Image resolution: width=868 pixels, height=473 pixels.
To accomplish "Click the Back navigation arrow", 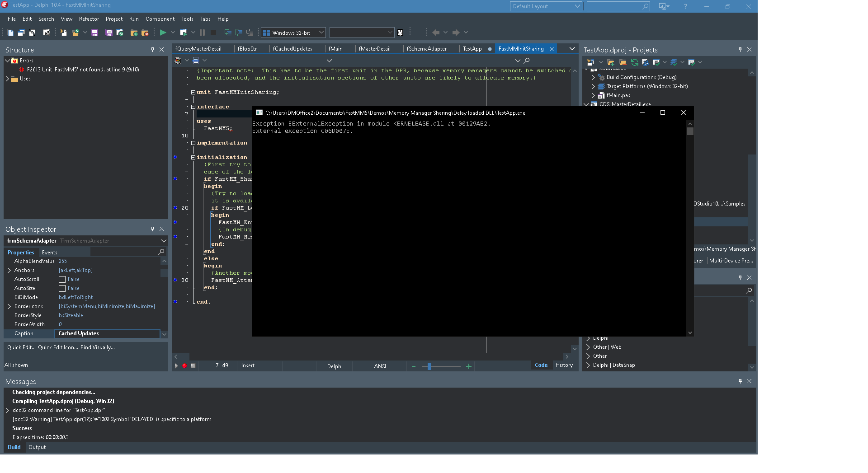I will [x=436, y=33].
